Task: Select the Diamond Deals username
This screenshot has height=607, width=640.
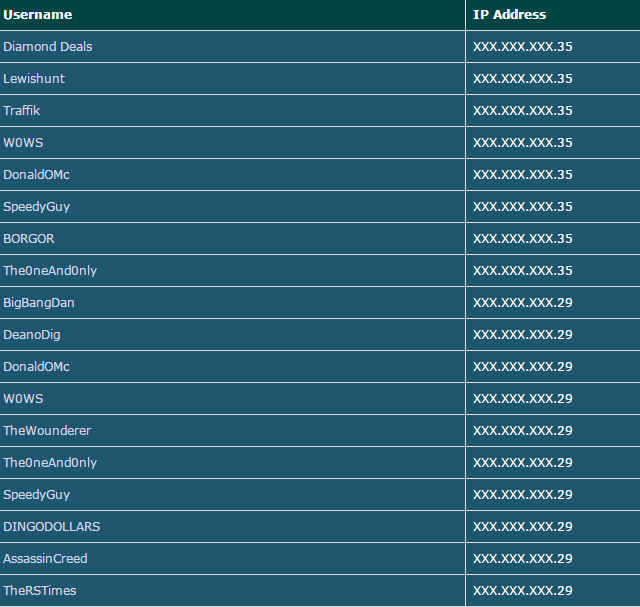Action: point(48,47)
